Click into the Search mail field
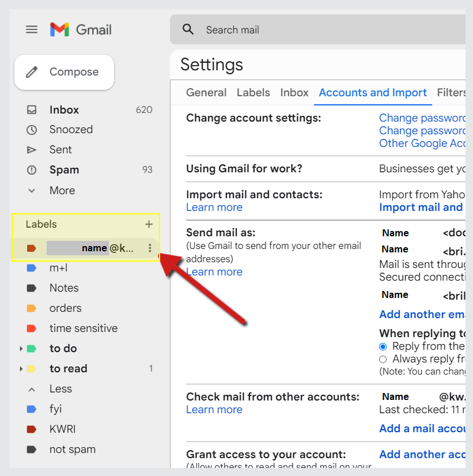The height and width of the screenshot is (476, 473). click(x=317, y=30)
